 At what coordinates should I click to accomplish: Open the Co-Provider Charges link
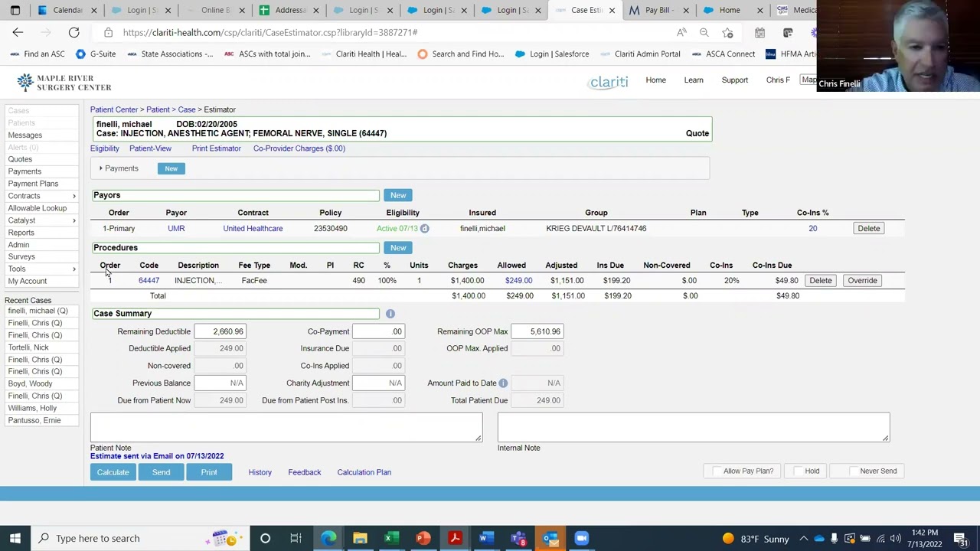point(299,148)
